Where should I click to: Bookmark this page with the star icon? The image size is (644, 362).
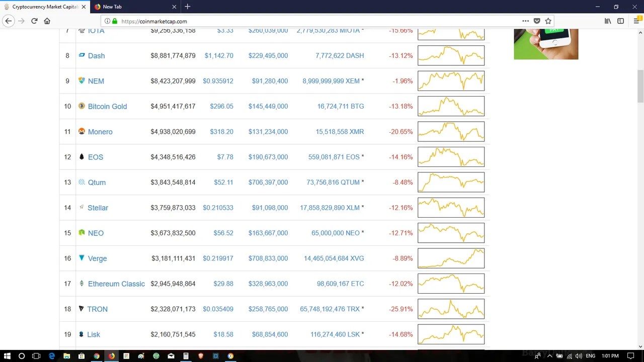click(548, 21)
